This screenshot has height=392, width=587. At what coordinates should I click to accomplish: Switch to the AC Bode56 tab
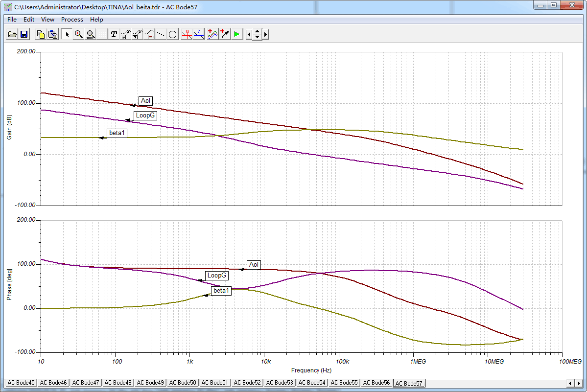click(376, 383)
